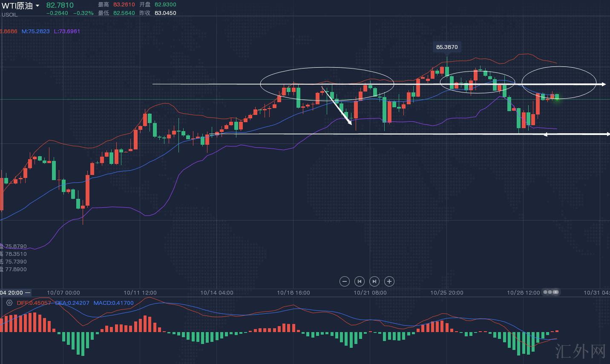Click the zoom in plus icon
610x364 pixels.
coord(389,281)
